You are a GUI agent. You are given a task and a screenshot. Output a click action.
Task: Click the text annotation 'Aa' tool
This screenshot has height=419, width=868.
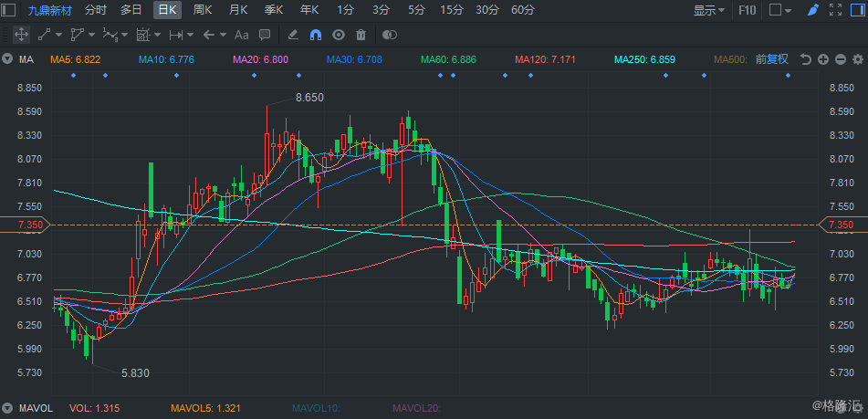[x=242, y=36]
